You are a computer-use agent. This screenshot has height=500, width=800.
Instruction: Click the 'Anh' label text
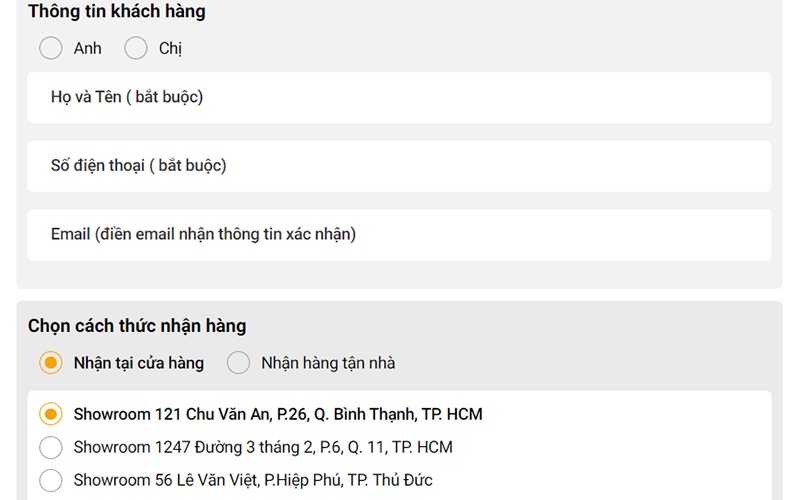(88, 48)
